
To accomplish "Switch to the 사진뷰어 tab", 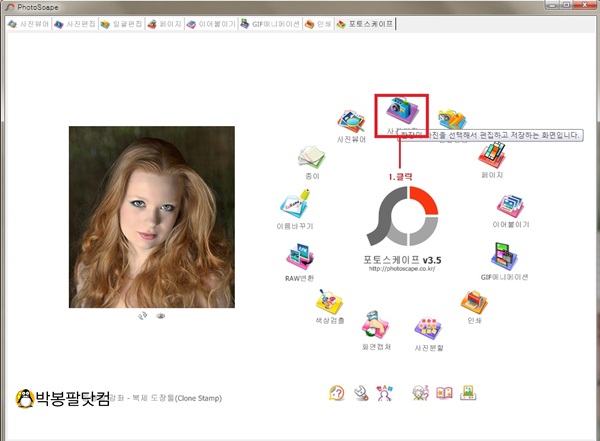I will click(x=28, y=22).
